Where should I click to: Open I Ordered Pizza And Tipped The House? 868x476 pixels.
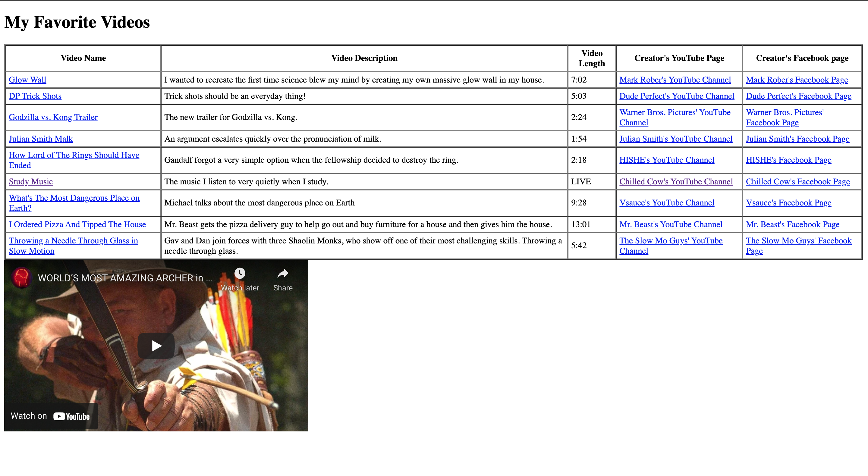point(77,224)
